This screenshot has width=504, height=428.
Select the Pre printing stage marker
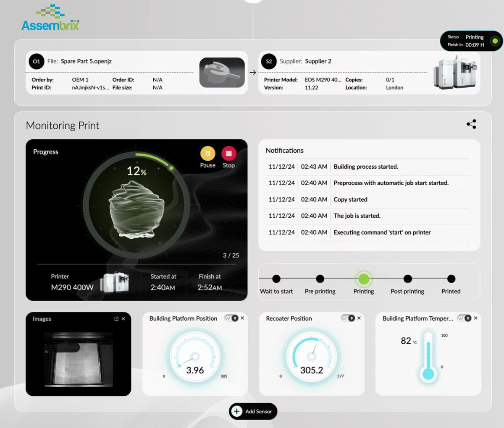pos(320,279)
